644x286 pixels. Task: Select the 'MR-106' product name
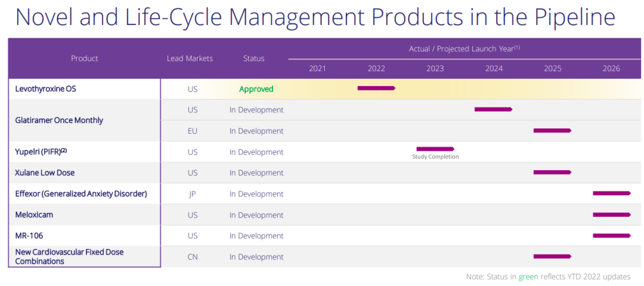coord(29,236)
